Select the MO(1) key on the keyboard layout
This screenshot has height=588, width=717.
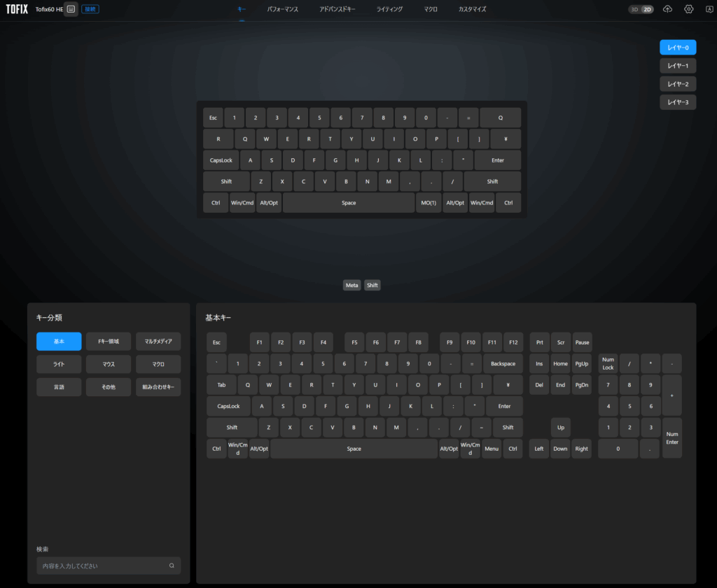428,203
